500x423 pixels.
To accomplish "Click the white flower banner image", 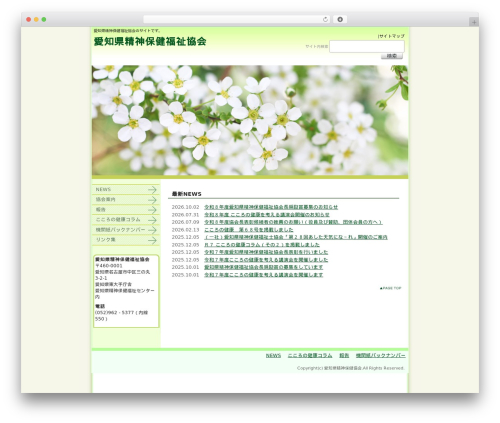I will tap(250, 120).
